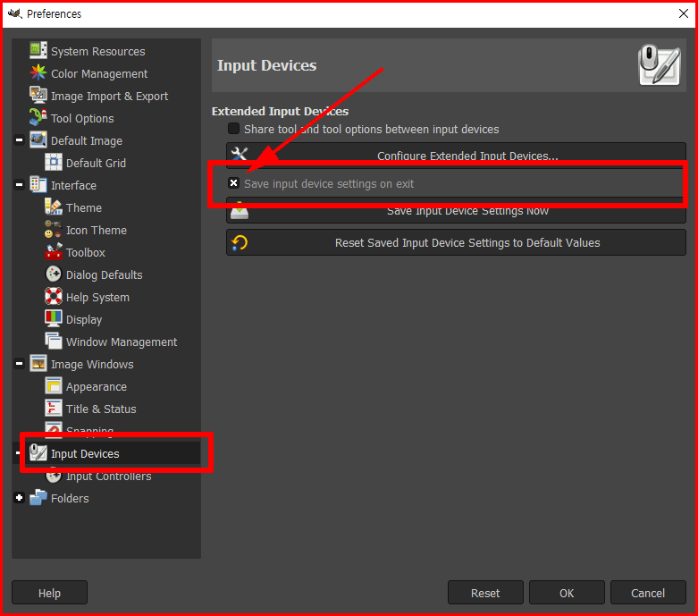Open Display preferences
This screenshot has width=698, height=616.
coord(84,319)
